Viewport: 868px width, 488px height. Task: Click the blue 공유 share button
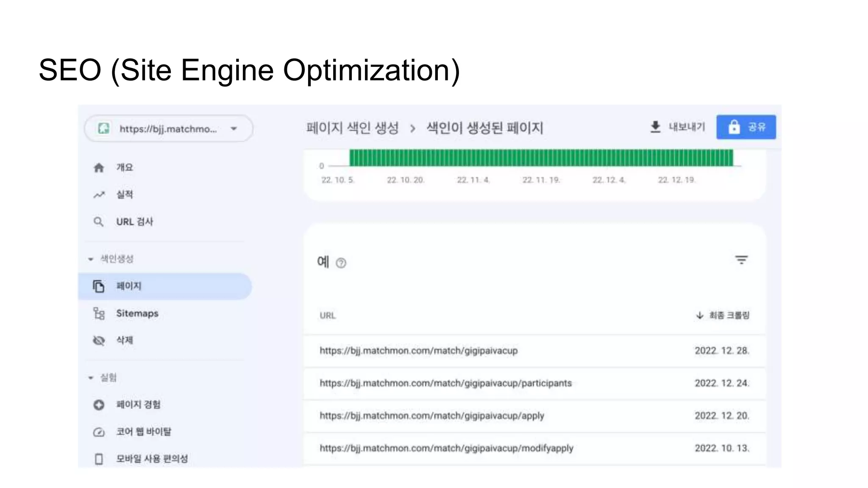746,127
